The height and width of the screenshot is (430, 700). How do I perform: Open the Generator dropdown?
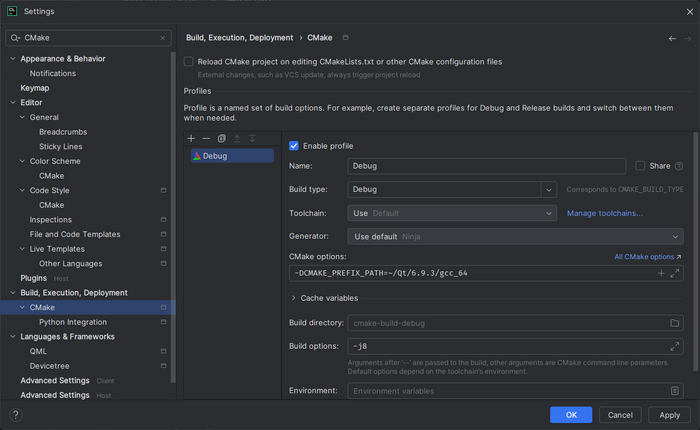(515, 237)
